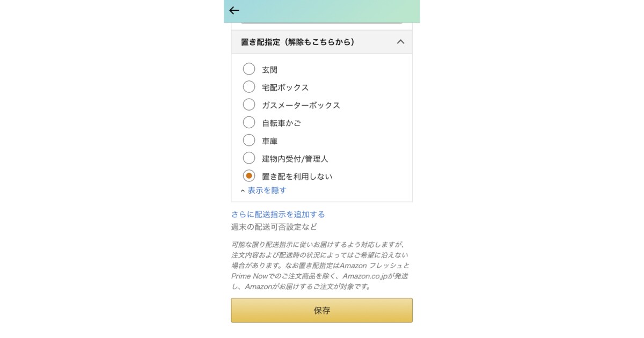Click the currently selected radio button indicator
Screen dimensions: 644x338
click(x=249, y=175)
